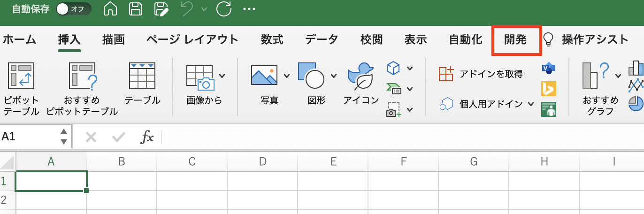Switch to the 表示 tab
The width and height of the screenshot is (644, 214).
[415, 40]
